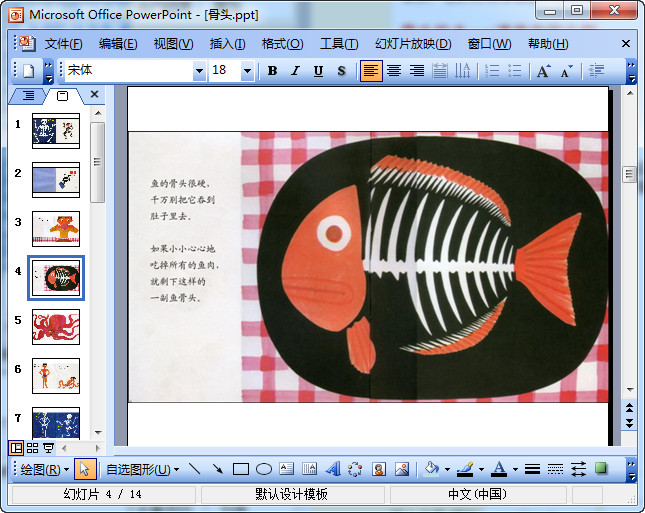Open the font size dropdown
This screenshot has height=513, width=645.
tap(246, 71)
